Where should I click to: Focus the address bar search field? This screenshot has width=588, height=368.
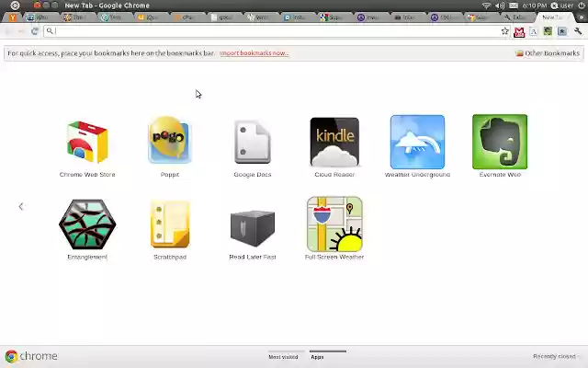(x=277, y=31)
